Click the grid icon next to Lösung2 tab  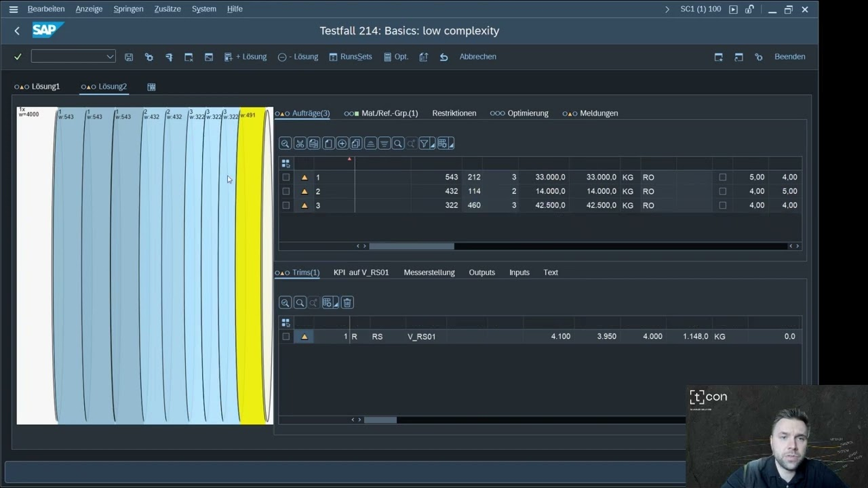point(151,87)
